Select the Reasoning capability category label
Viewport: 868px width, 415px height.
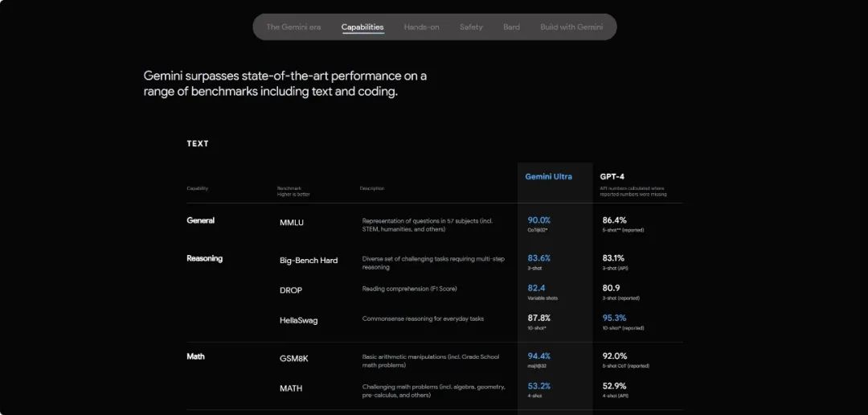tap(204, 258)
